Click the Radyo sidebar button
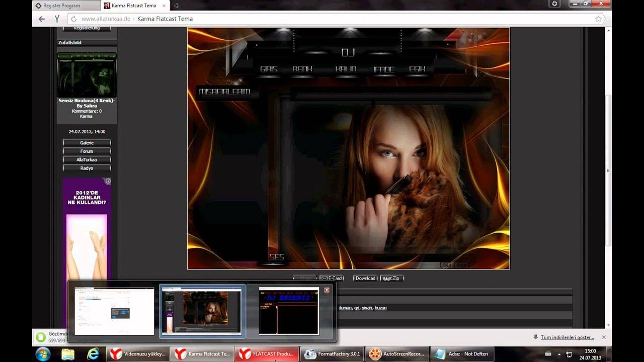The width and height of the screenshot is (644, 362). 87,168
